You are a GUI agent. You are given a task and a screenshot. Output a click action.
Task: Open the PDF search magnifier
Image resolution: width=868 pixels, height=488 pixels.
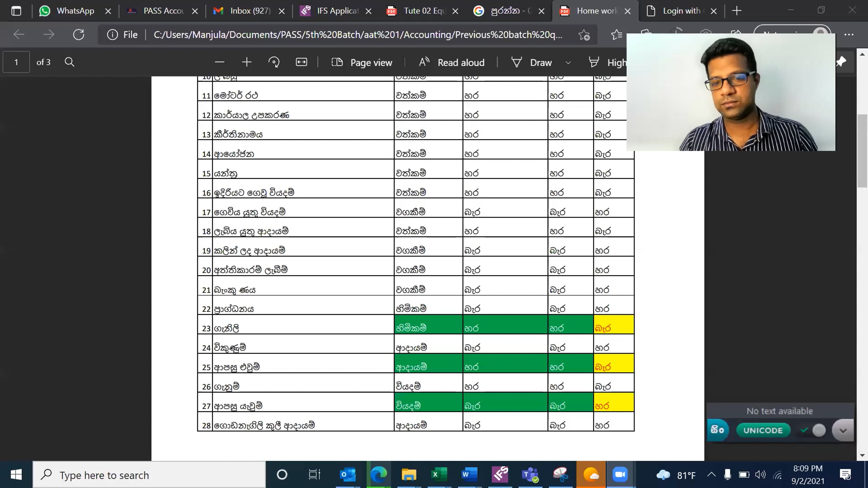69,62
